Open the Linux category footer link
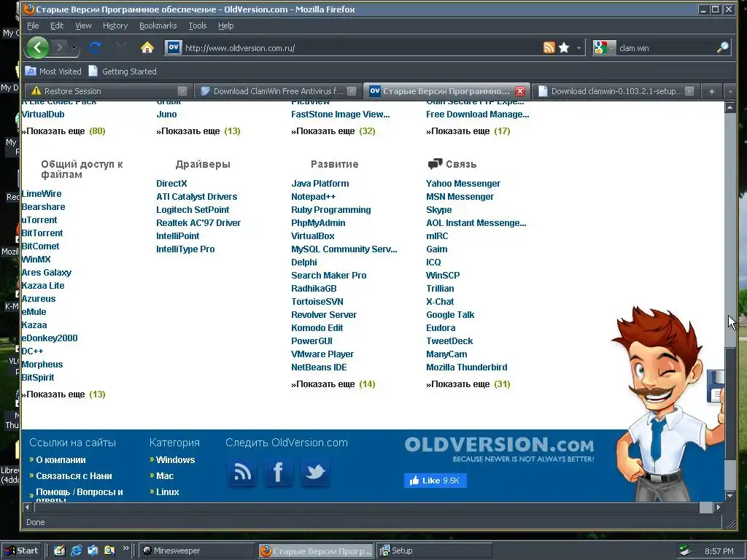747x560 pixels. tap(168, 492)
